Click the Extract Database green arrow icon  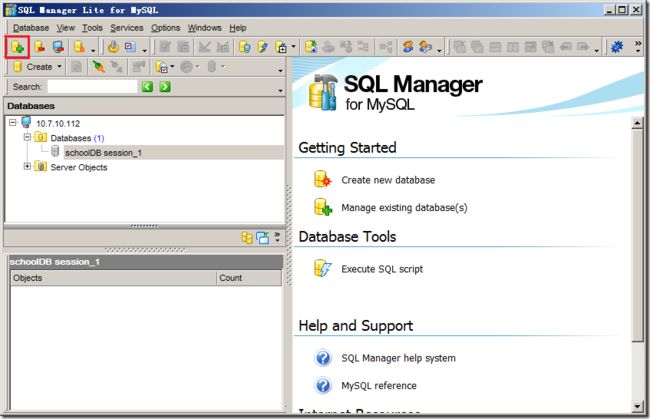point(311,47)
